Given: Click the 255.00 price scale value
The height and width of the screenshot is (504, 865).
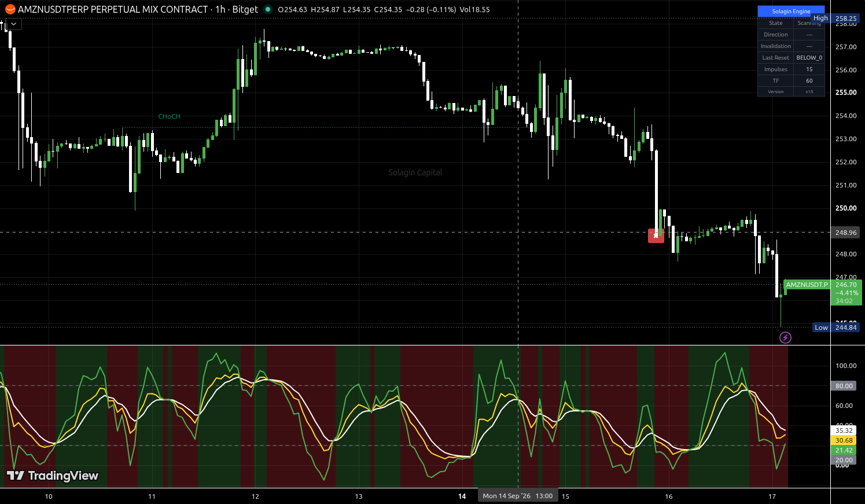Looking at the screenshot, I should tap(846, 93).
